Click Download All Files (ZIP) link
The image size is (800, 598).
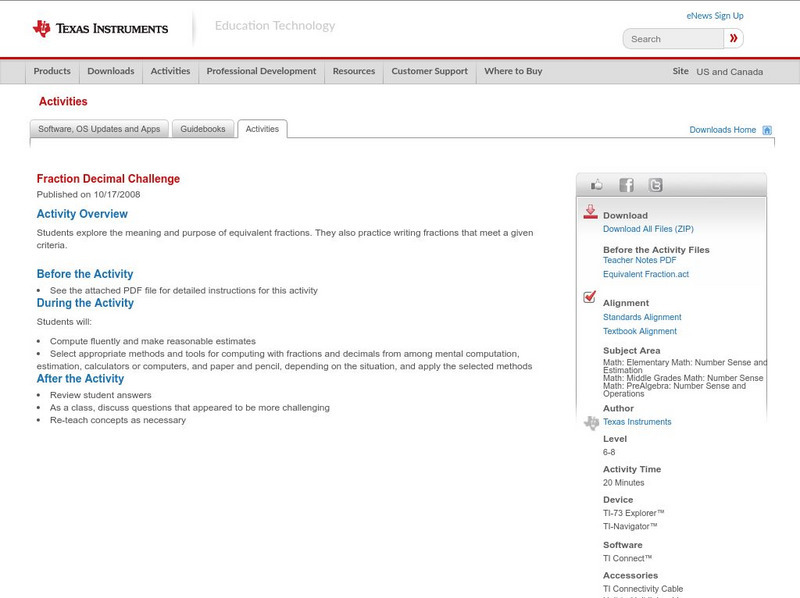coord(648,229)
